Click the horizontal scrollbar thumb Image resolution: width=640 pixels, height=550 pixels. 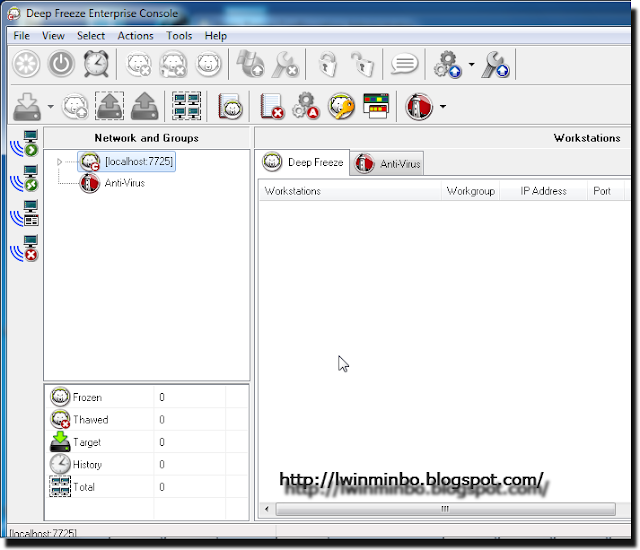tap(445, 509)
